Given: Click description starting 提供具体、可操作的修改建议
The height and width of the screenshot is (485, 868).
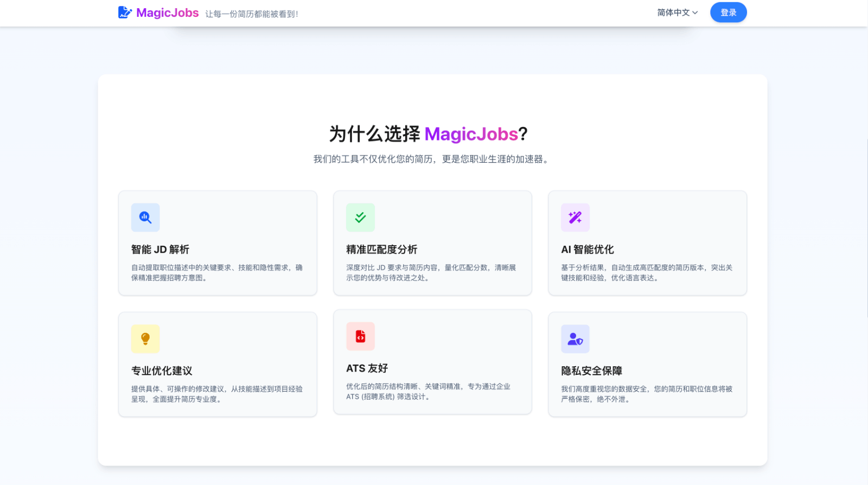Looking at the screenshot, I should click(217, 394).
